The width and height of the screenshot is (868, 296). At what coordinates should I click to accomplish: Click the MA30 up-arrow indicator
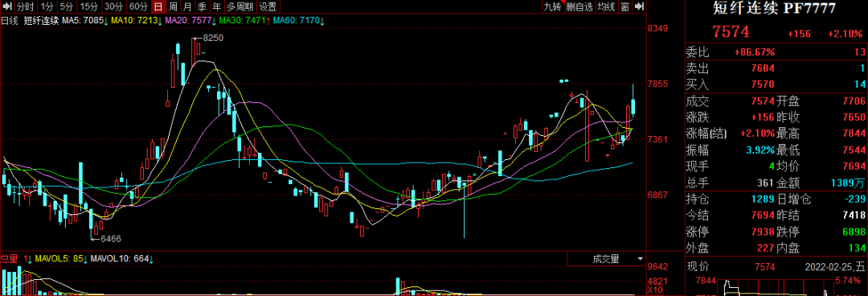tap(268, 20)
